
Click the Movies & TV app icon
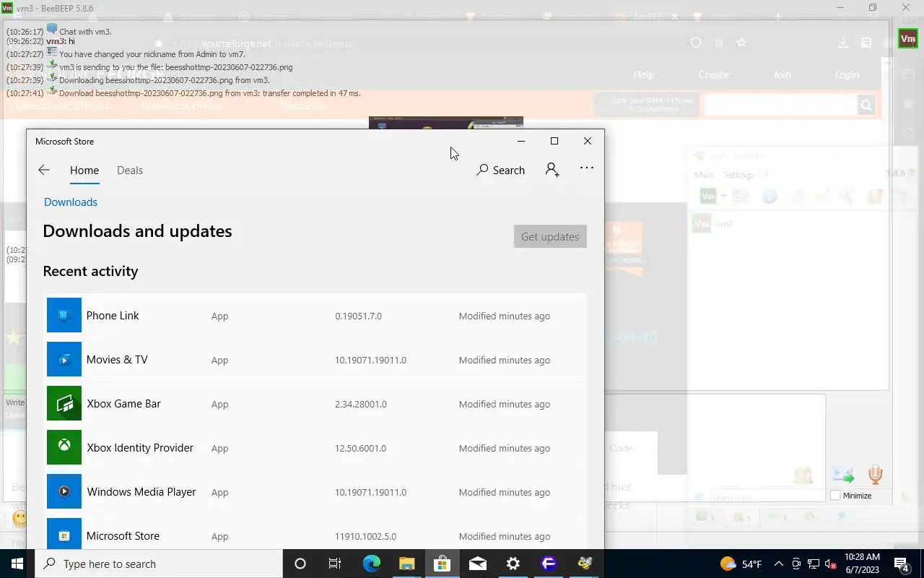[64, 359]
